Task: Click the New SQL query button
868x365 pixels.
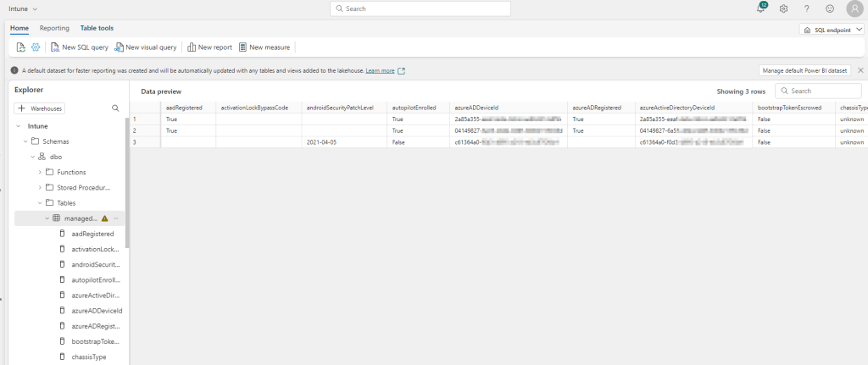Action: [80, 47]
